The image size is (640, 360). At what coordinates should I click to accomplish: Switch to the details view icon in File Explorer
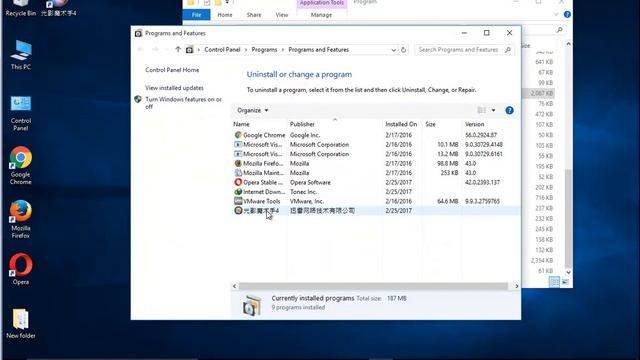tap(554, 282)
